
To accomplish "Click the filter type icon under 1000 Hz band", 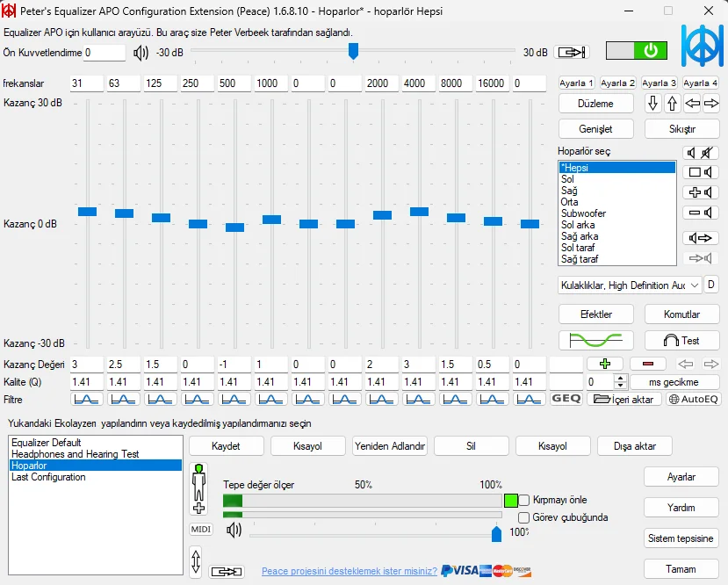I will (271, 399).
